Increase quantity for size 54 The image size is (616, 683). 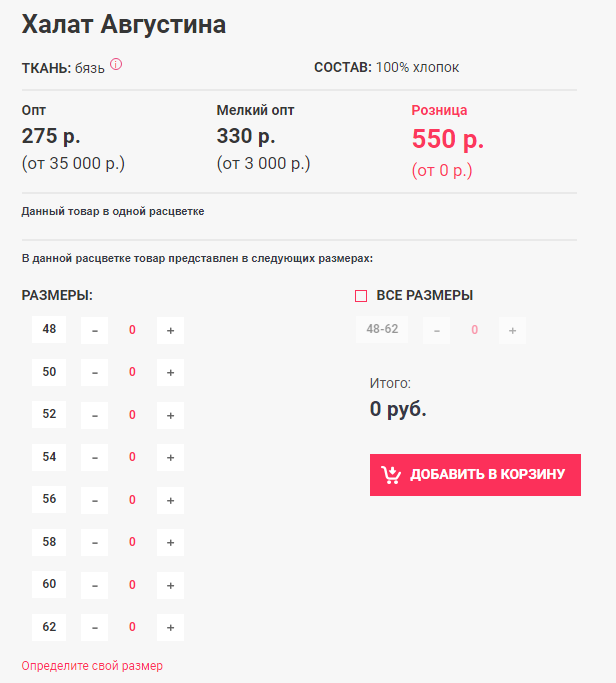pyautogui.click(x=170, y=457)
